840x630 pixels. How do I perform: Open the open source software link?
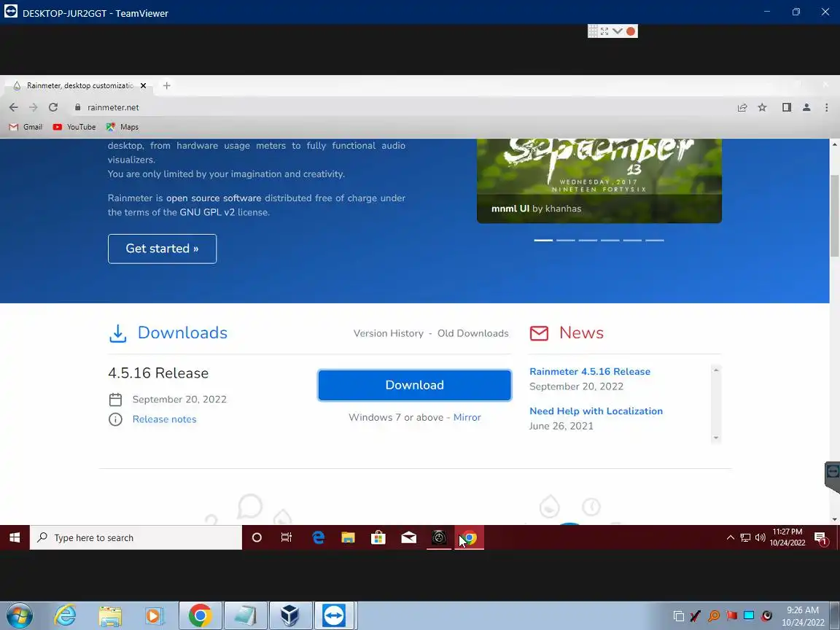214,198
